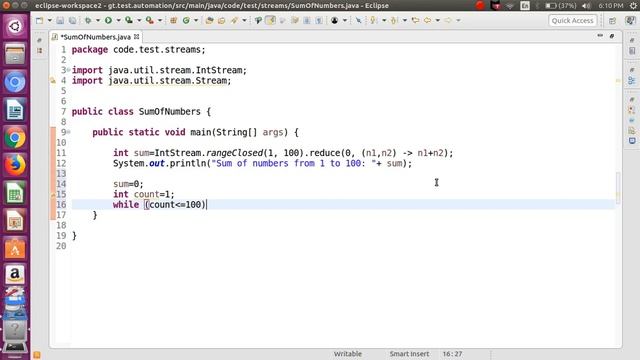This screenshot has height=360, width=640.
Task: Maximize the editor area
Action: (x=612, y=36)
